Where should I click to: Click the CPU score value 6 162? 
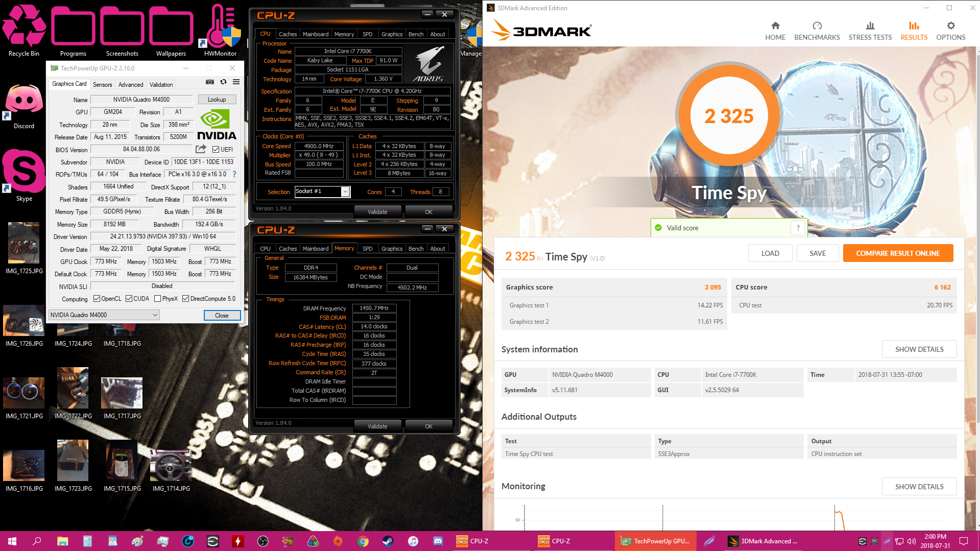click(943, 287)
